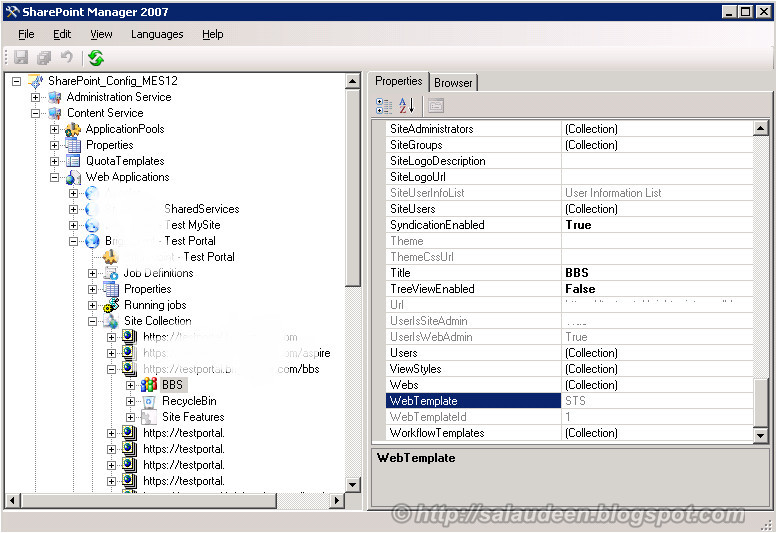776x533 pixels.
Task: Select the SharePoint_Config_MES12 root icon
Action: click(x=36, y=81)
